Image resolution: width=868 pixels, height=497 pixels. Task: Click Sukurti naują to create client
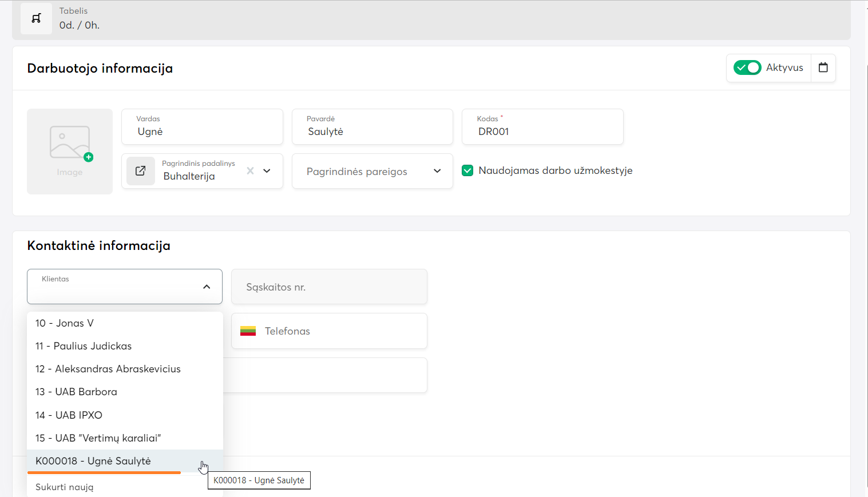point(65,487)
